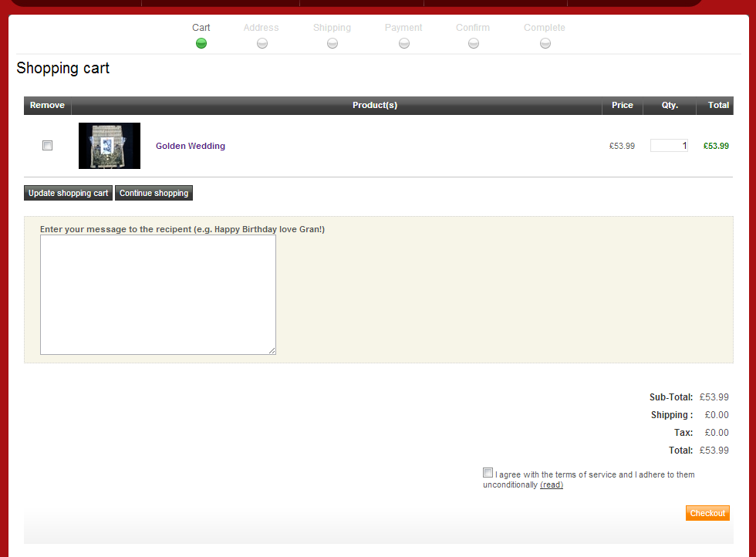Image resolution: width=756 pixels, height=557 pixels.
Task: Select the Payment step label
Action: (x=403, y=28)
